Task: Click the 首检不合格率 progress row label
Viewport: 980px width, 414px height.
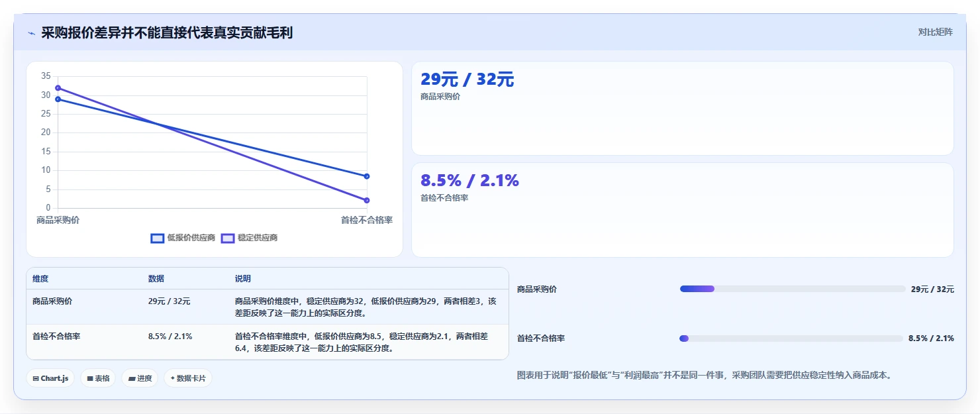Action: [541, 338]
